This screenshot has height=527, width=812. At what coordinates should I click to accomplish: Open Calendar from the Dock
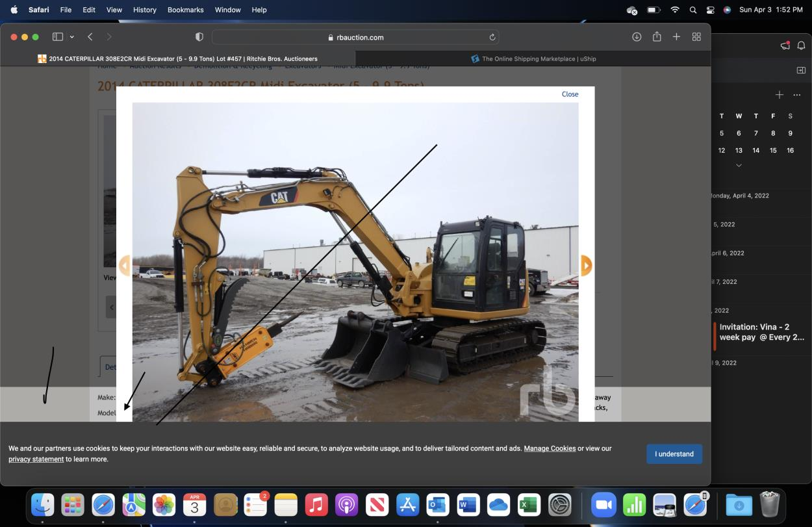(x=194, y=505)
